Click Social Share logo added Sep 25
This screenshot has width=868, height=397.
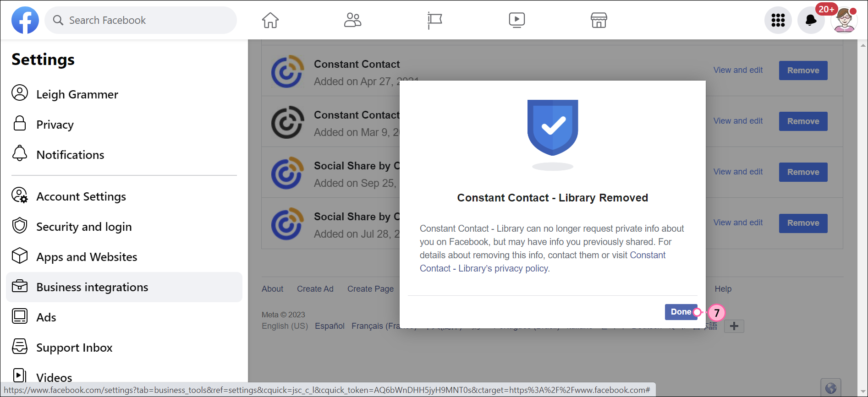pyautogui.click(x=287, y=173)
